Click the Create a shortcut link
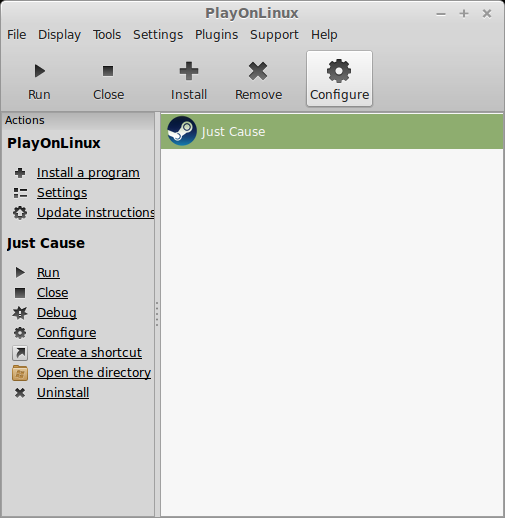Screen dimensions: 505x518 pos(89,353)
